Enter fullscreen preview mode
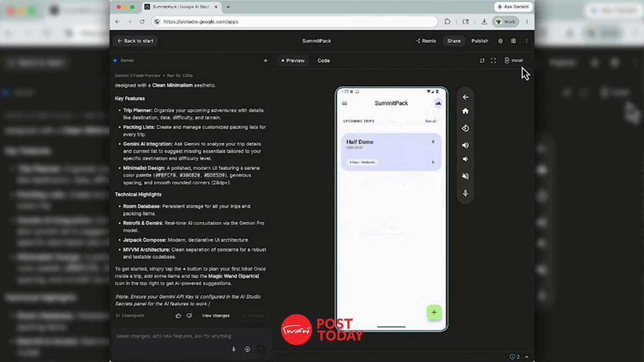The width and height of the screenshot is (644, 362). (493, 61)
